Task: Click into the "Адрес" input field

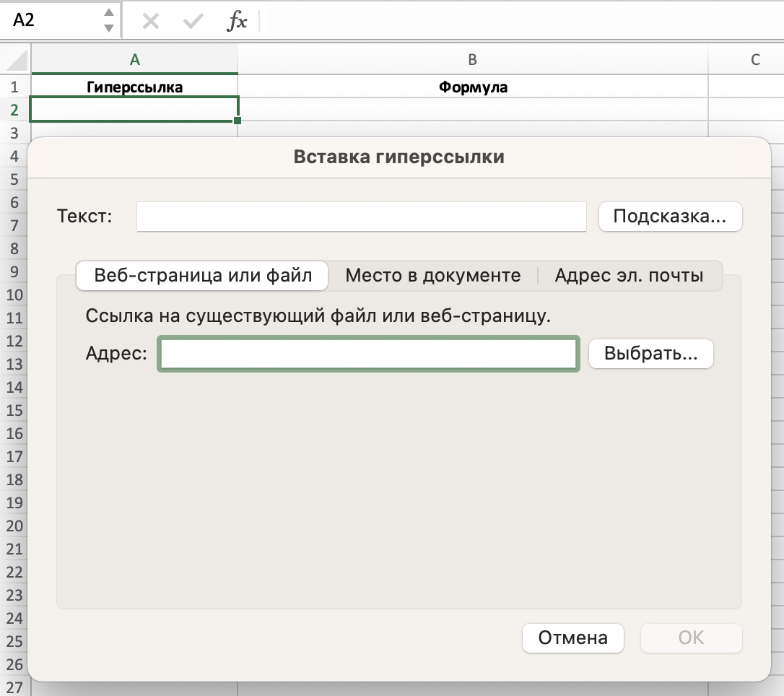Action: (368, 354)
